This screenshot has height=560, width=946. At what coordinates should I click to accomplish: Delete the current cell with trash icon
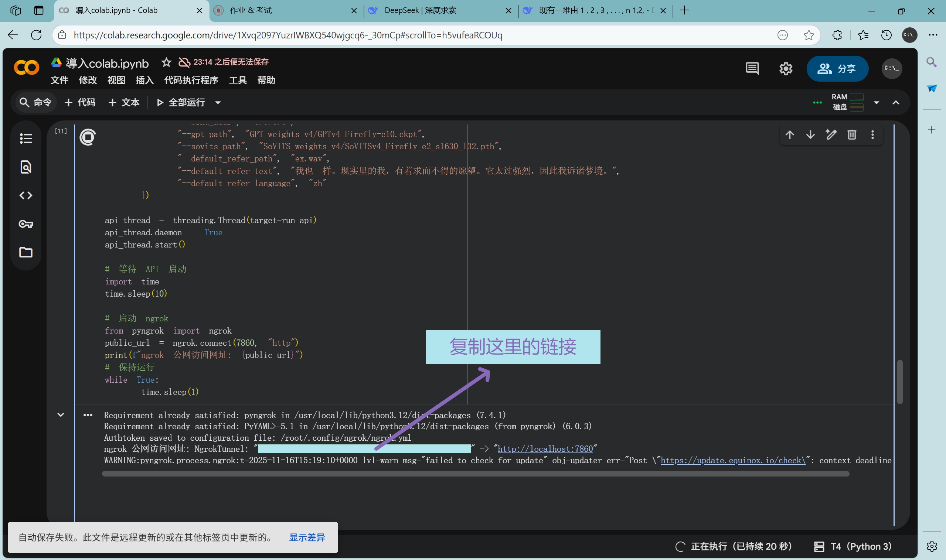[852, 135]
